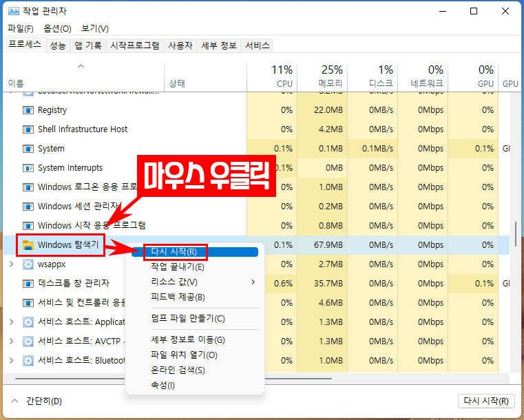Open the 리소스 값(V) submenu arrow
This screenshot has width=524, height=420.
(x=253, y=282)
